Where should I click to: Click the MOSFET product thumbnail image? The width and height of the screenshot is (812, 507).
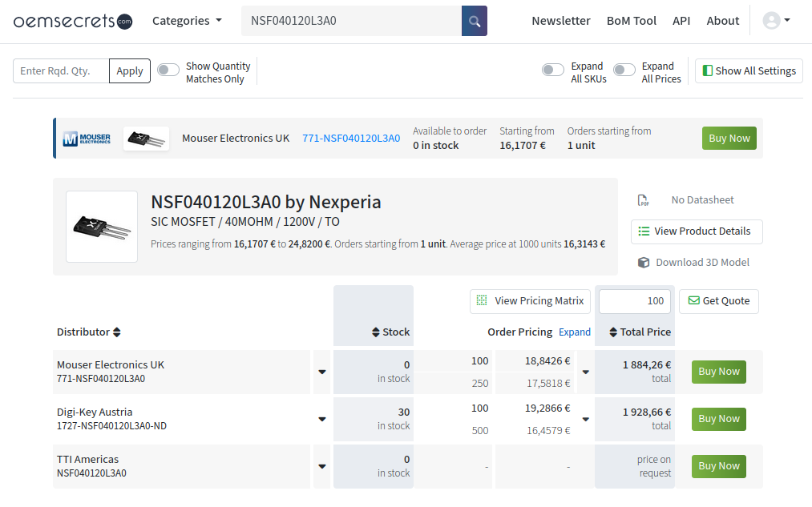pyautogui.click(x=102, y=227)
